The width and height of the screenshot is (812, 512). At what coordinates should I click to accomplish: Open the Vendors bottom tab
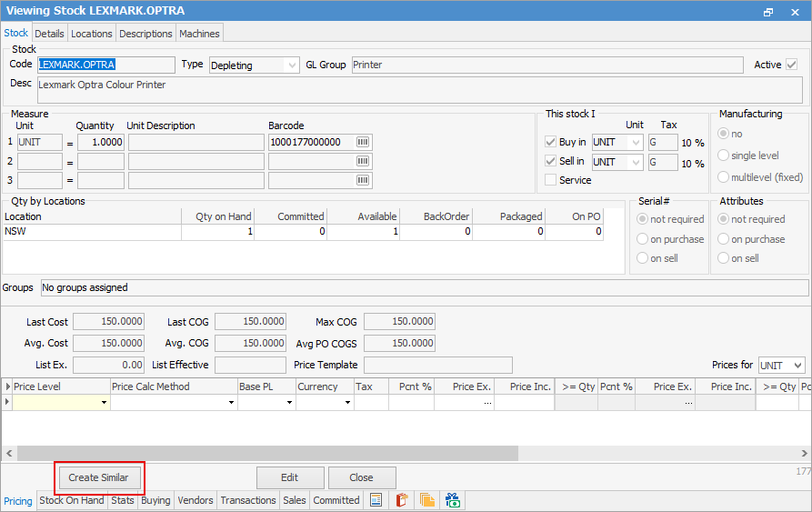point(195,500)
